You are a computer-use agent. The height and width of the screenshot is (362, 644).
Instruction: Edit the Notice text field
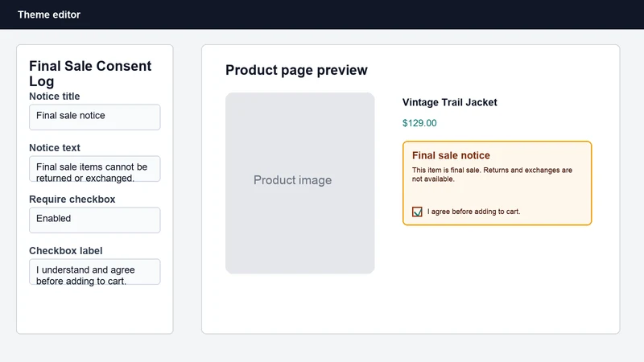click(94, 169)
